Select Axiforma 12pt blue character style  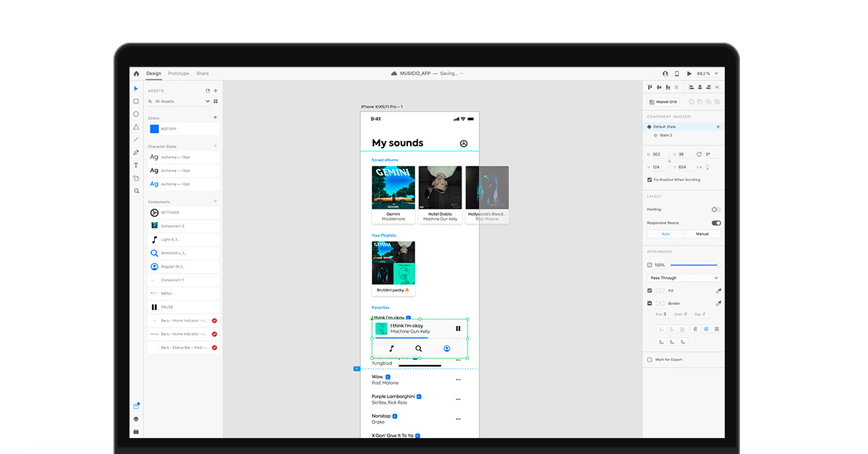click(x=183, y=184)
